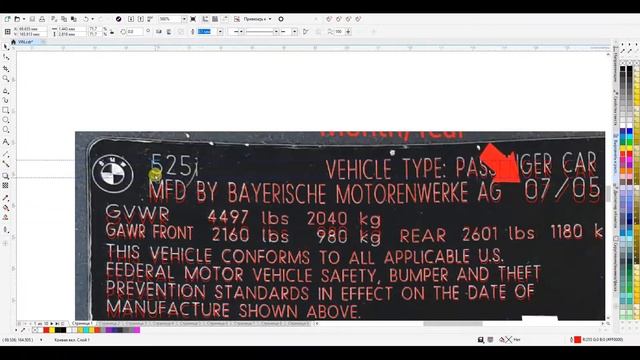Activate the Zoom tool in the toolbox

(6, 79)
